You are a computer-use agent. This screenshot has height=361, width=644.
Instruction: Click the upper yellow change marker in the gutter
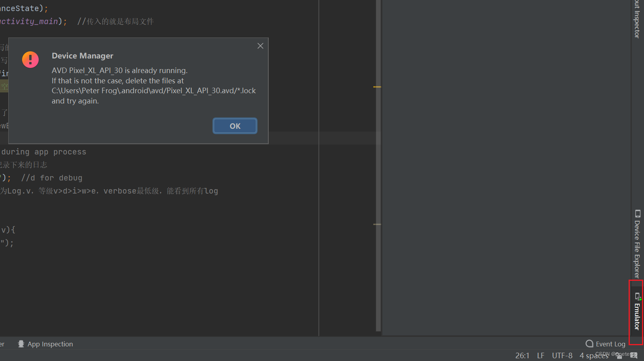tap(377, 86)
